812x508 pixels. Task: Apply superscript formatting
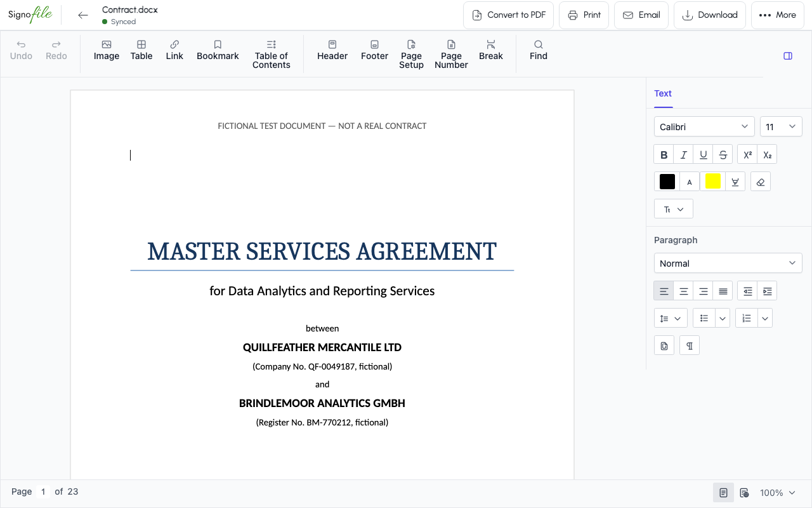(747, 154)
